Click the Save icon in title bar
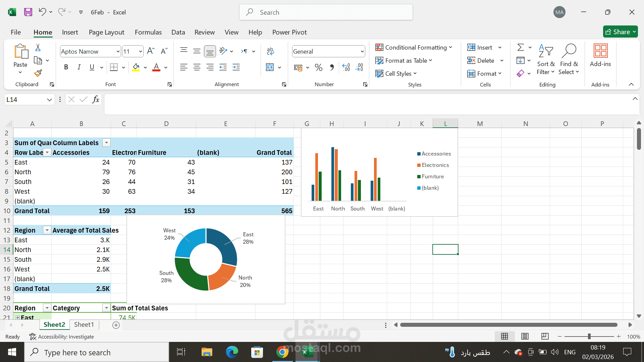 click(28, 12)
